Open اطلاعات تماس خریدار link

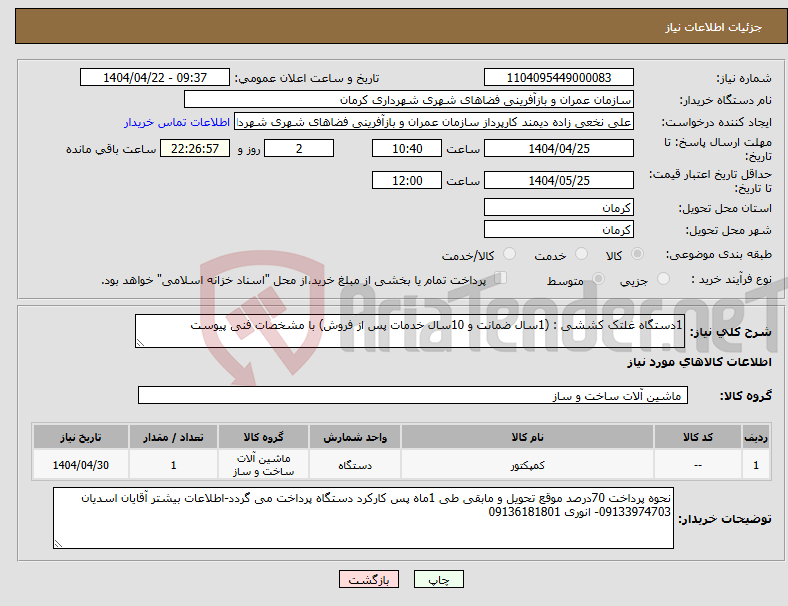[x=177, y=122]
